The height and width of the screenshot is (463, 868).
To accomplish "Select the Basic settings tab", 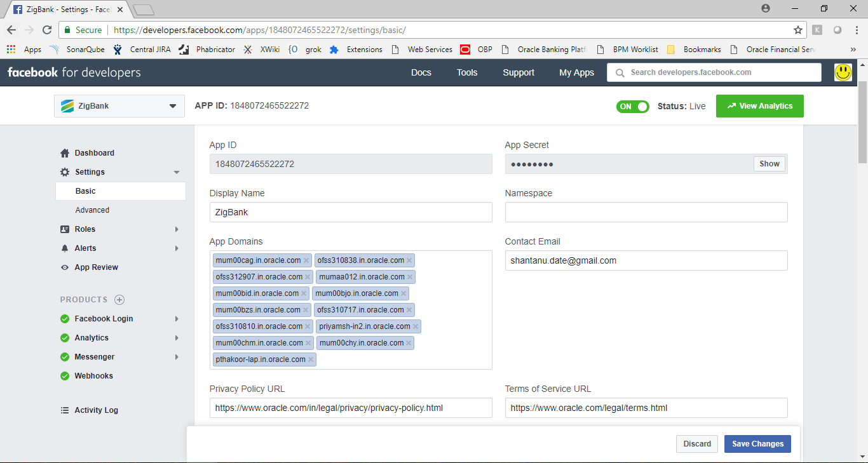I will click(121, 191).
